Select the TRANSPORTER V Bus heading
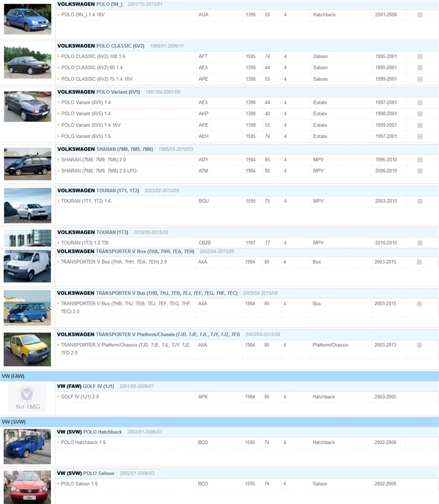Image resolution: width=439 pixels, height=504 pixels. 147,293
